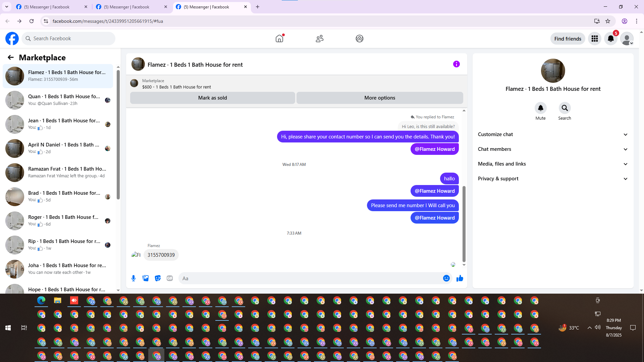Open Jean conversation in list
Viewport: 644px width, 362px height.
coord(58,124)
